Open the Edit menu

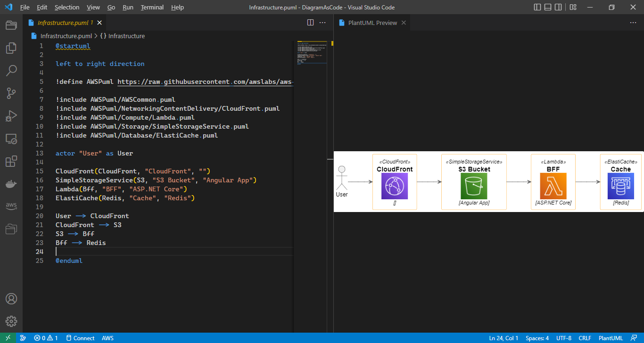click(42, 8)
